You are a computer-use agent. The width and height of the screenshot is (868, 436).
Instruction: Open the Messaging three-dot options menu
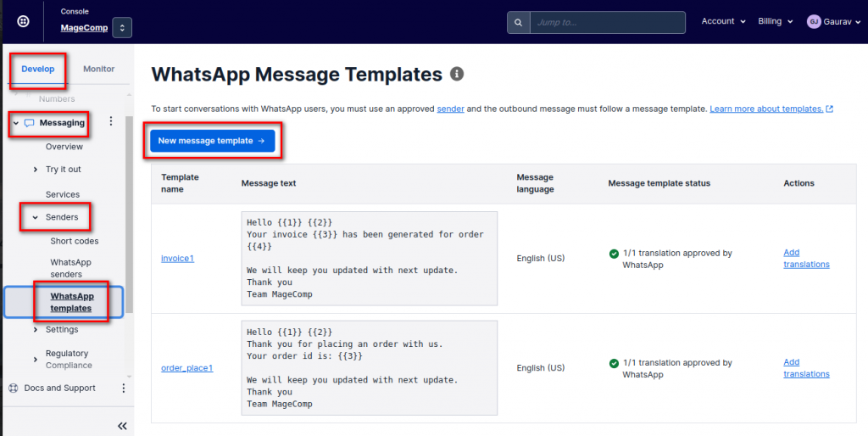click(x=111, y=122)
